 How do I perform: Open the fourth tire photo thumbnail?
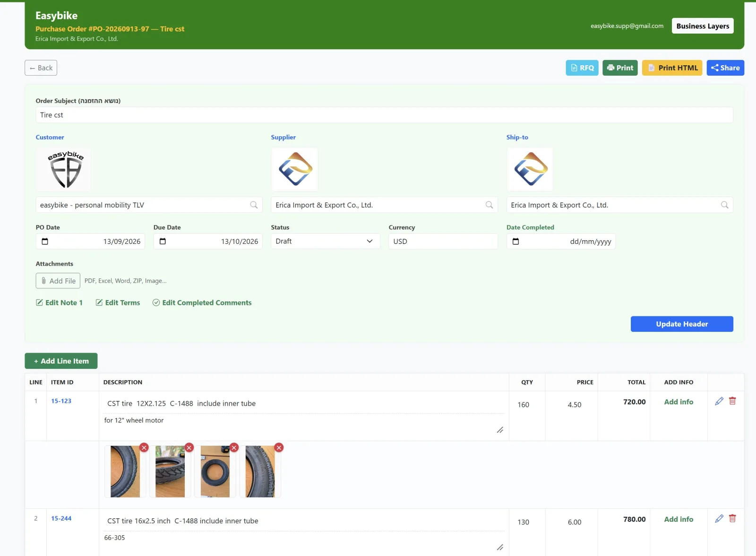click(x=260, y=471)
